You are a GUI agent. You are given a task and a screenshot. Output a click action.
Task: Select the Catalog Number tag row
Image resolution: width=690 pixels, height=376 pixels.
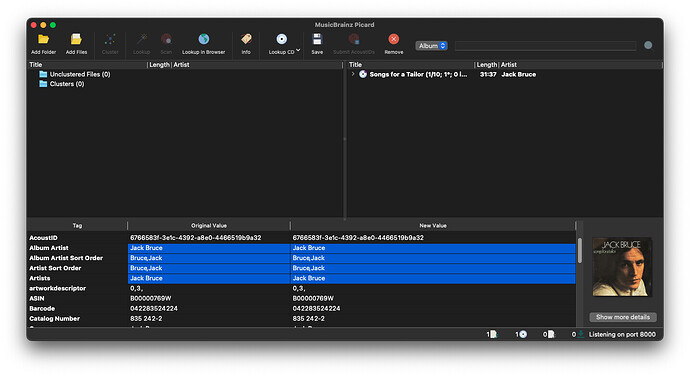pyautogui.click(x=301, y=319)
